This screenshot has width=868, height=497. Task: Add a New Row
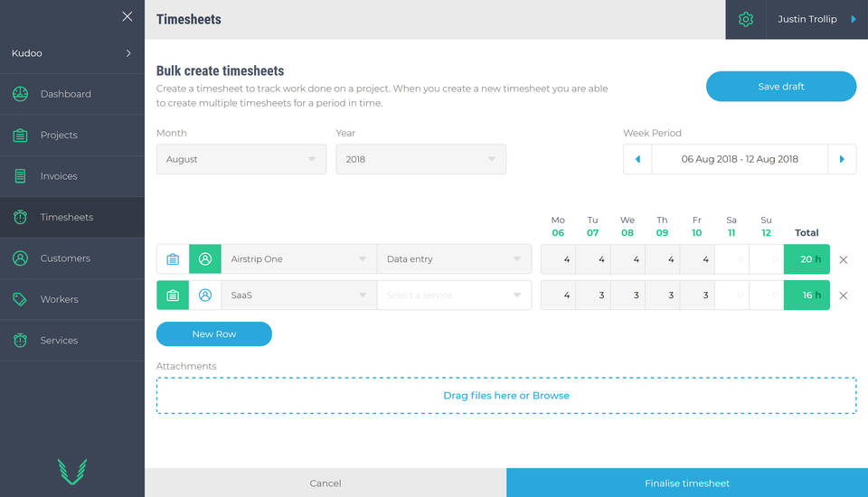[x=214, y=334]
